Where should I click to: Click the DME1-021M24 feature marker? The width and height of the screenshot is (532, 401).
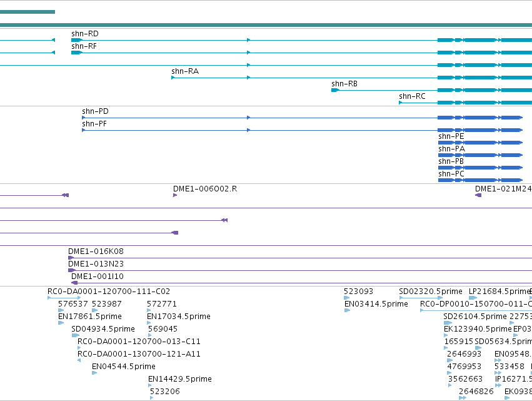coord(478,195)
